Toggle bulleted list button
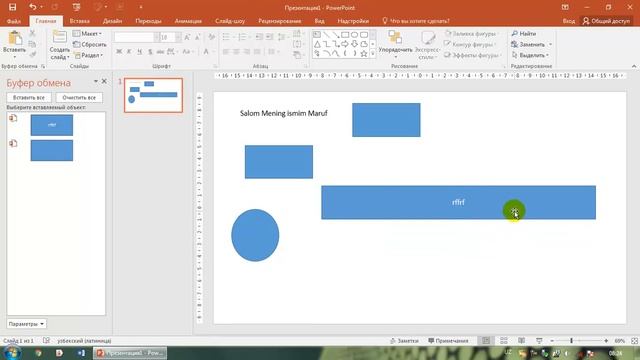This screenshot has height=360, width=640. [x=227, y=37]
